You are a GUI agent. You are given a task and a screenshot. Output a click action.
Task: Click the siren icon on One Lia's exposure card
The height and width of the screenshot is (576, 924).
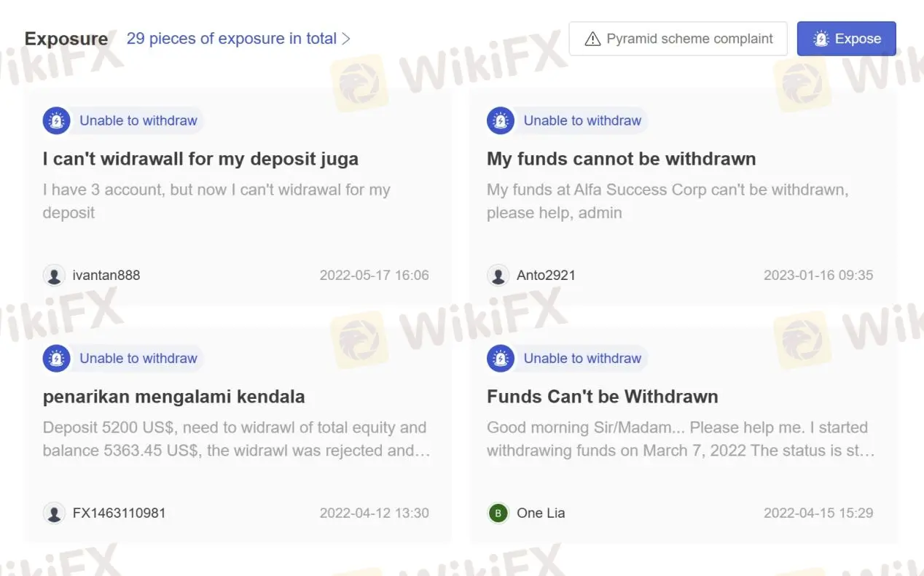pos(501,358)
